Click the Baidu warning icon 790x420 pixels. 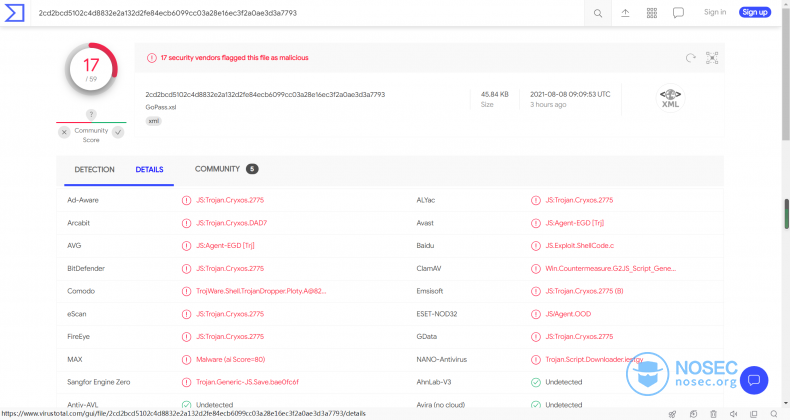536,246
